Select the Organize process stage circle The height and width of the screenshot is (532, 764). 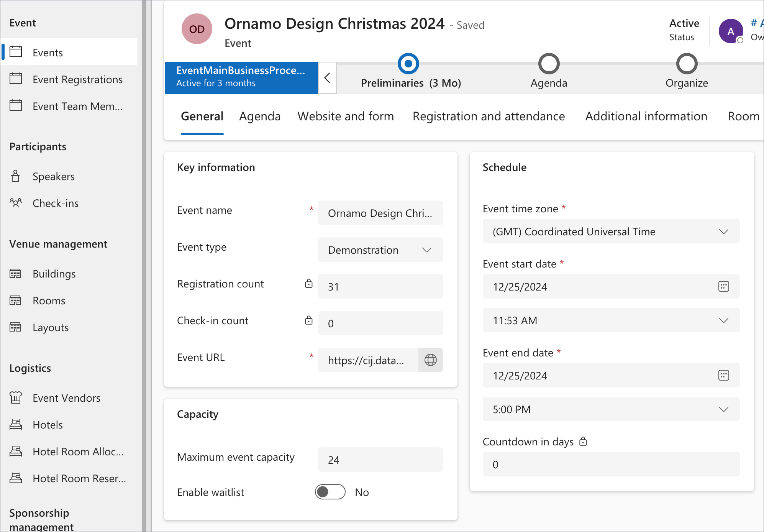(687, 64)
